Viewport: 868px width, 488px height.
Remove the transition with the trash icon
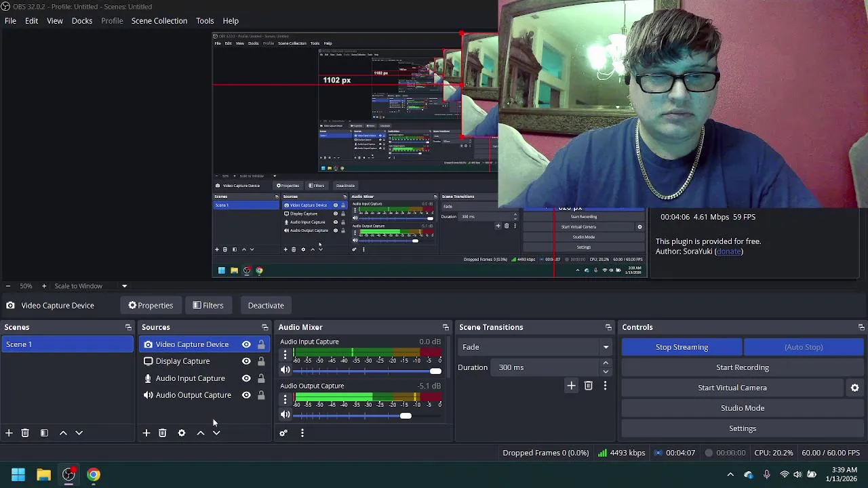(x=589, y=386)
